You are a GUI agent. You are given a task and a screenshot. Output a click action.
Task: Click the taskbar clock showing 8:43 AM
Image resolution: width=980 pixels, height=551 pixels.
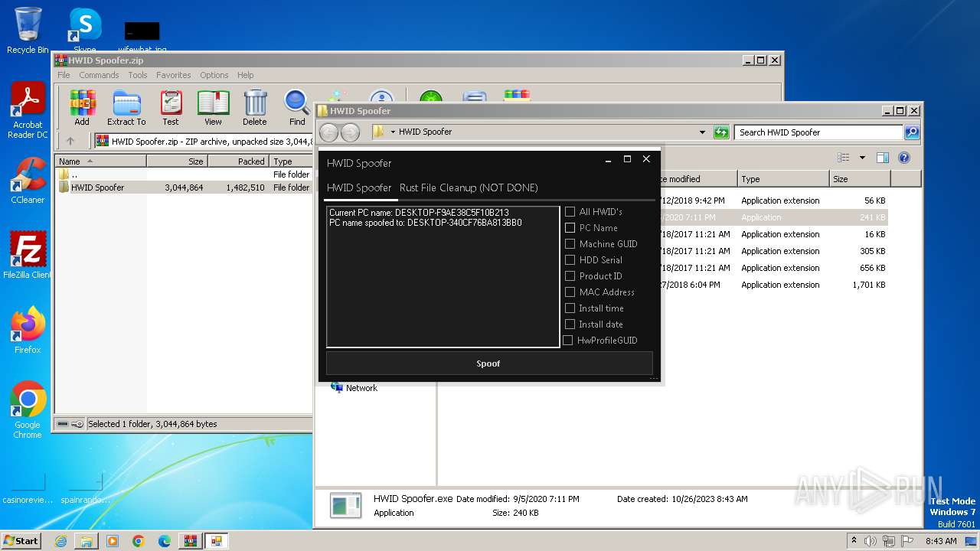tap(941, 541)
